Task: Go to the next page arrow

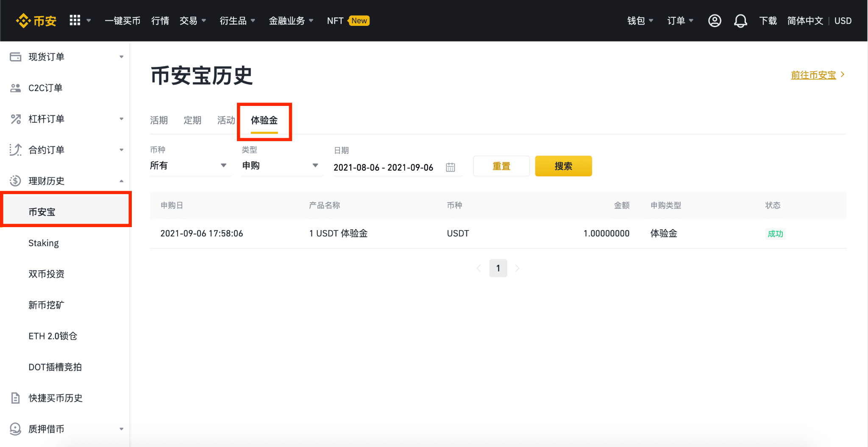Action: 517,268
